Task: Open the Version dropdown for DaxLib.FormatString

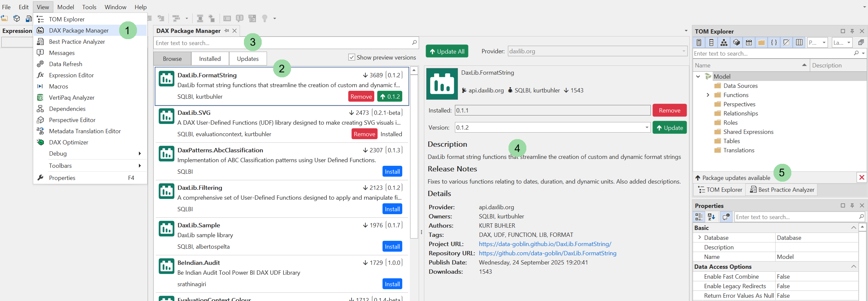Action: (646, 127)
